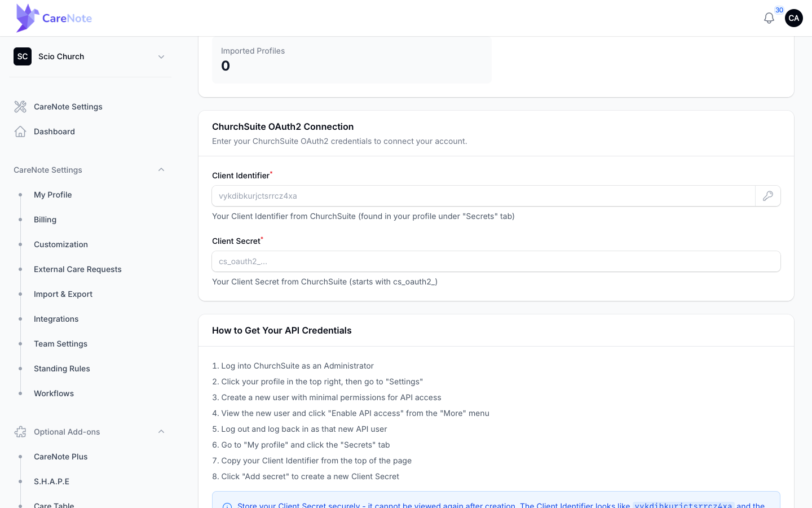Image resolution: width=812 pixels, height=508 pixels.
Task: Open CareNote Plus add-on
Action: click(x=61, y=457)
